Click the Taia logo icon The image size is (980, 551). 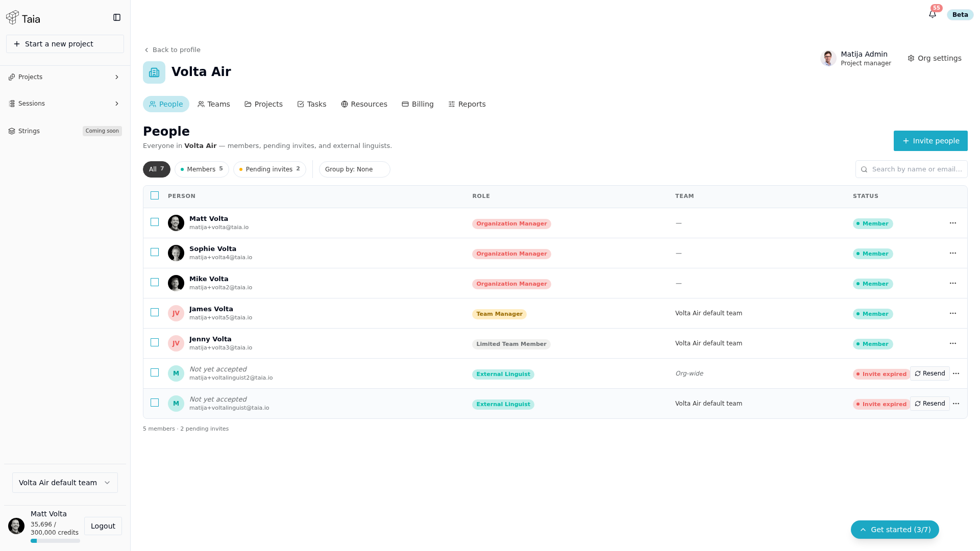(x=13, y=18)
